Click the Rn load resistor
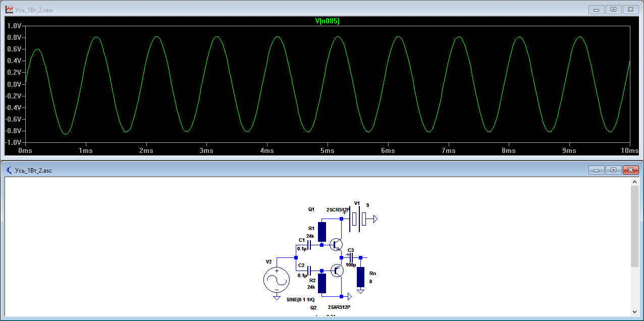This screenshot has height=321, width=644. point(360,277)
